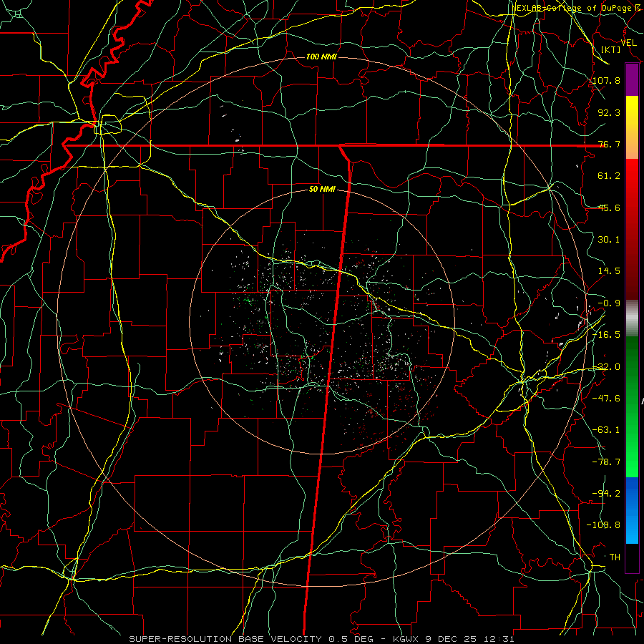Click the -94.2 velocity scale value
The height and width of the screenshot is (644, 644).
tap(607, 494)
